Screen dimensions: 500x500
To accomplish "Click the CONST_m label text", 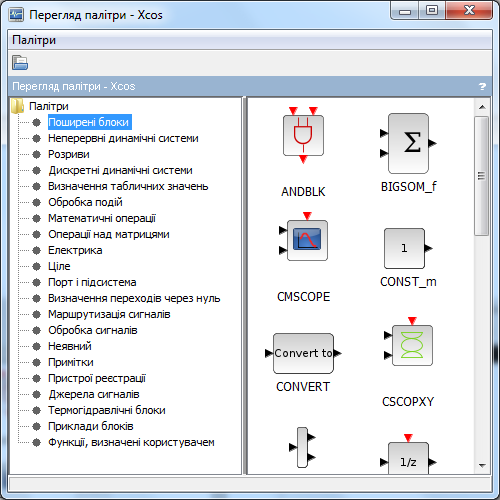I will [x=408, y=282].
